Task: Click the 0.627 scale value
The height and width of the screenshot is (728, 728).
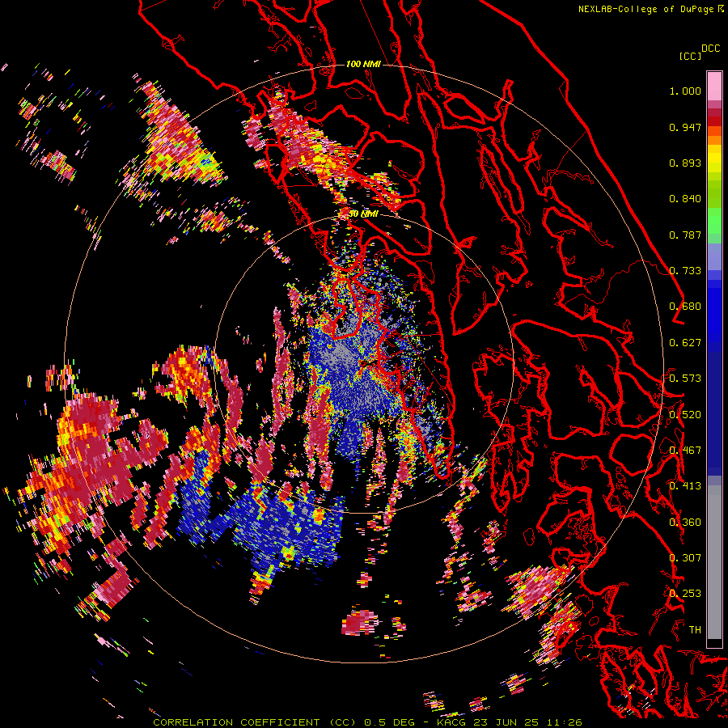Action: pos(685,343)
